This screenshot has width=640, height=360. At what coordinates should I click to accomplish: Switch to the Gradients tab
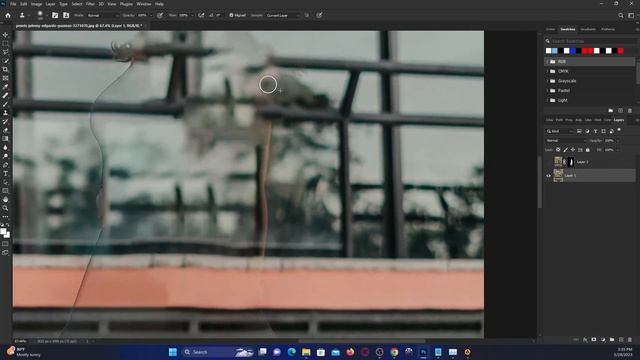[x=588, y=29]
